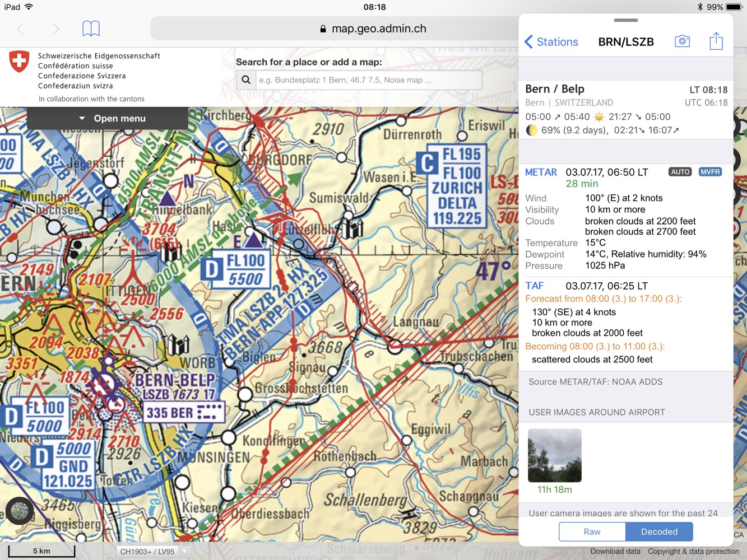Tap the castle symbol near Lützelflüh
This screenshot has width=747, height=560.
tap(354, 228)
